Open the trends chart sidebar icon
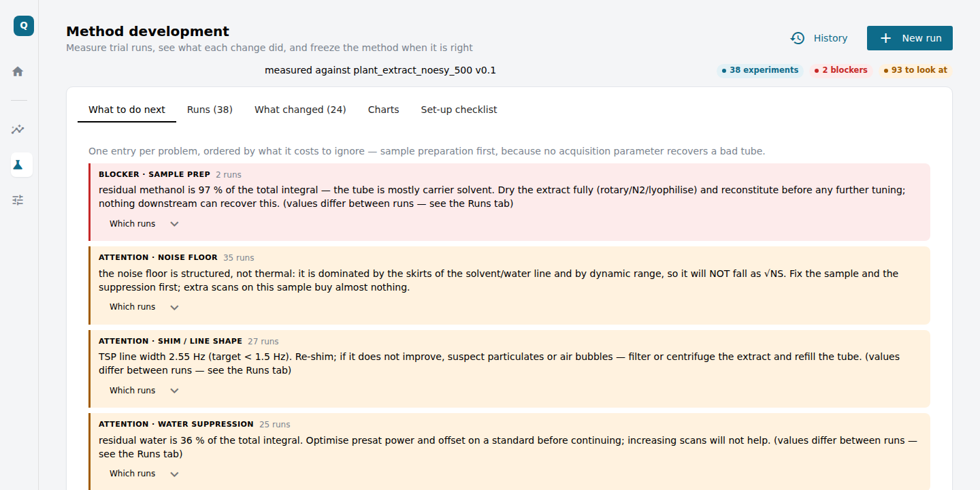 18,129
